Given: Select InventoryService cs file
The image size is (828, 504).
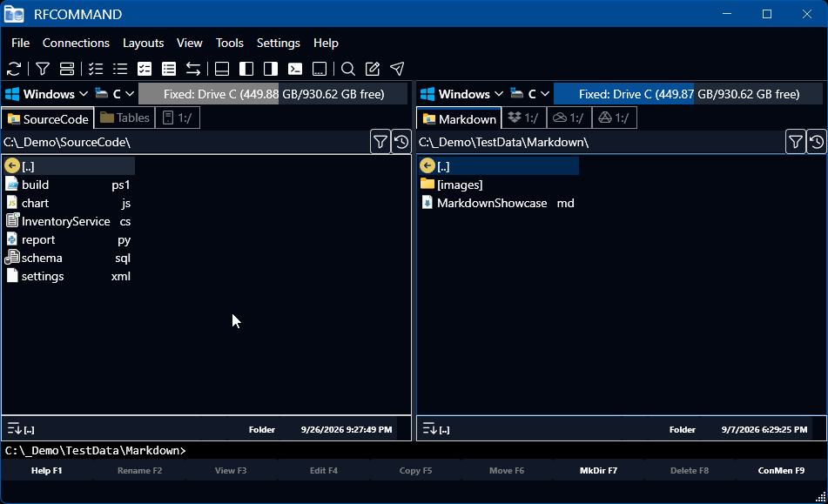Looking at the screenshot, I should click(x=69, y=221).
